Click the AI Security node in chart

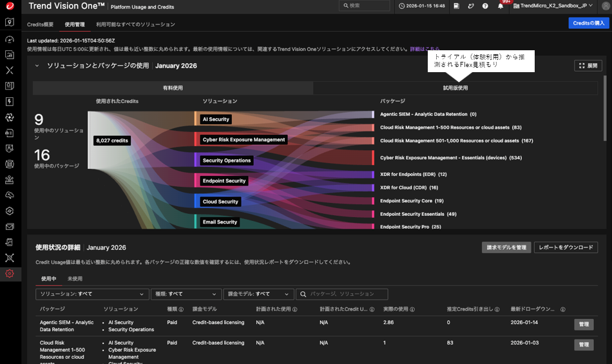pos(216,119)
